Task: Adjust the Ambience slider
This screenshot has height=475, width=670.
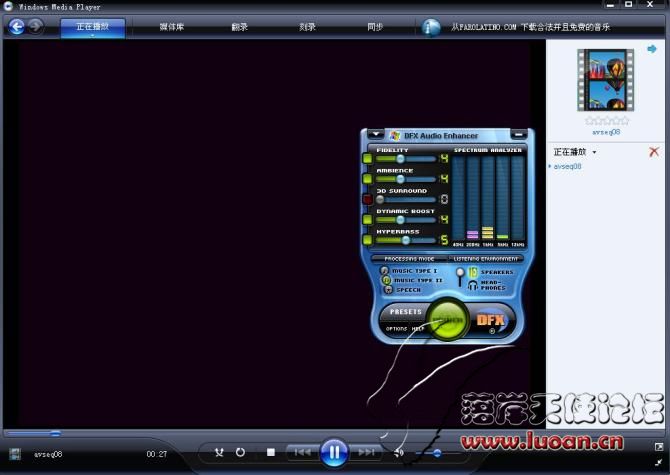Action: [x=406, y=179]
